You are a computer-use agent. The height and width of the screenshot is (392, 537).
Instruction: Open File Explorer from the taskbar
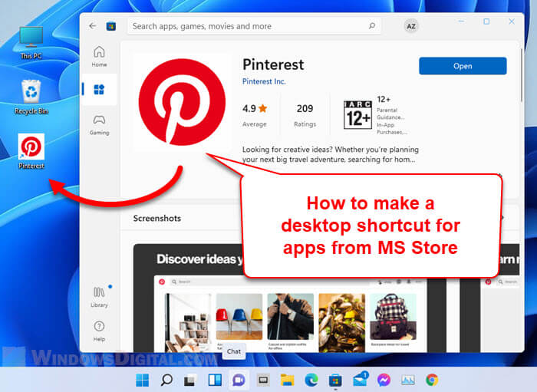tap(287, 380)
